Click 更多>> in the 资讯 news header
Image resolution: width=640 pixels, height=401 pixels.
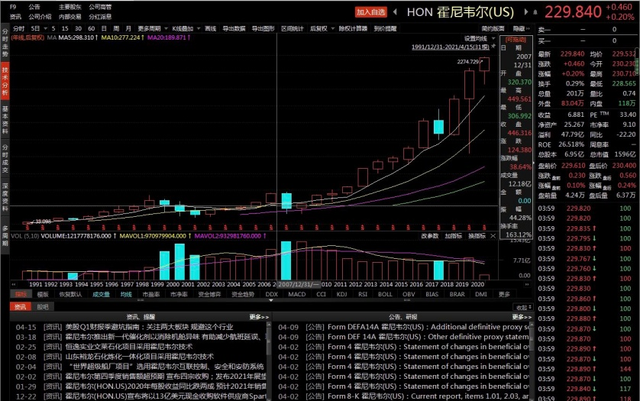click(x=259, y=317)
